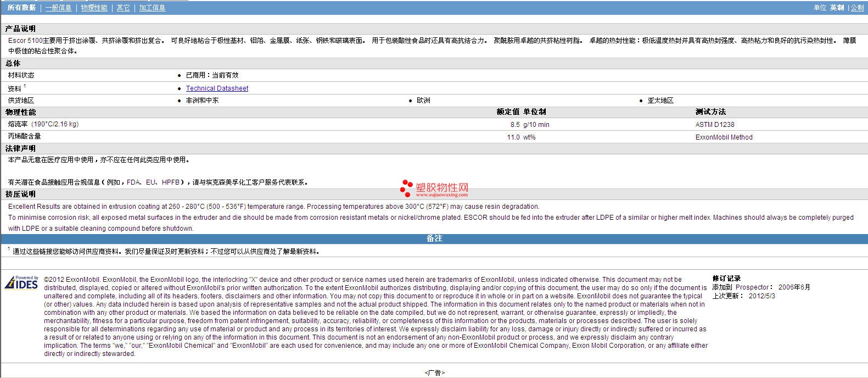This screenshot has width=868, height=378.
Task: Click the 单位制 column header
Action: (535, 112)
